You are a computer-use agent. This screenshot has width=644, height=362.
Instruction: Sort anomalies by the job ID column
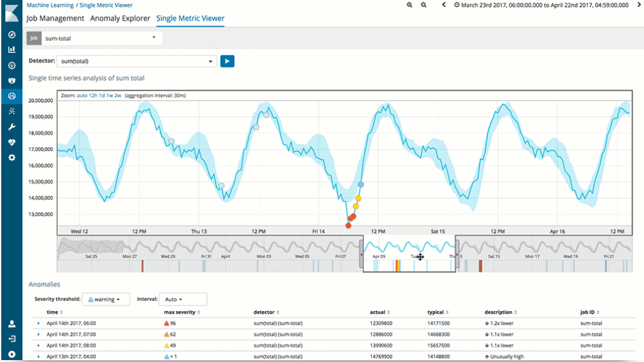590,312
